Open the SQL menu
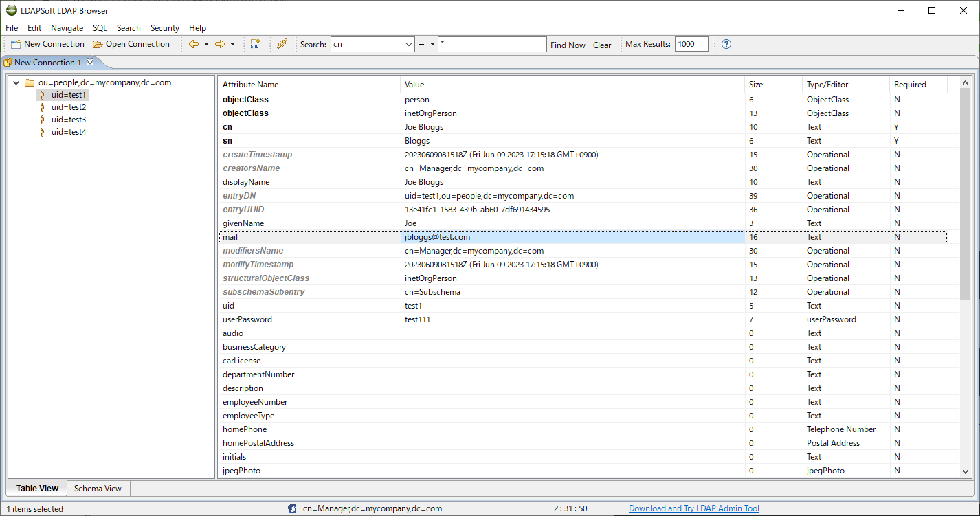Image resolution: width=980 pixels, height=516 pixels. point(99,28)
